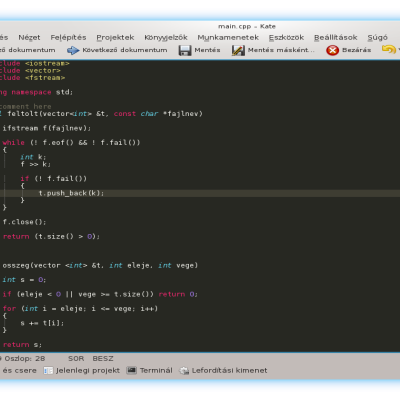Click the floppy disk Mentés icon
Screen dimensions: 400x400
coord(185,50)
